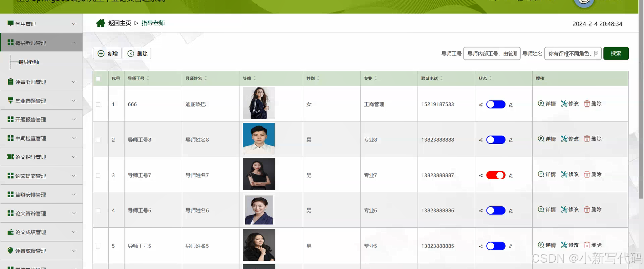Click the 评审成绩管理 bulb icon
The height and width of the screenshot is (269, 644).
10,250
